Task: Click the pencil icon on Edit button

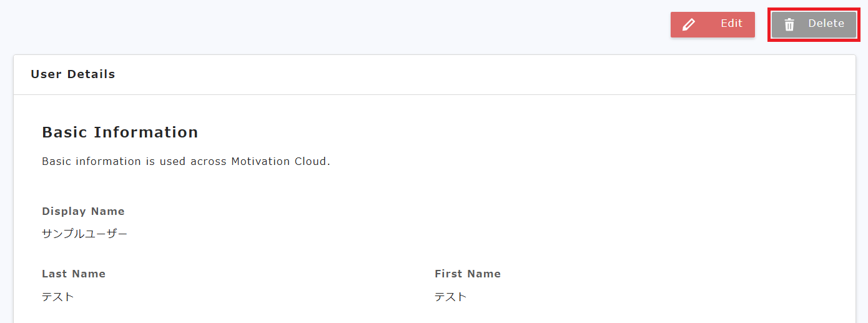Action: click(x=689, y=25)
